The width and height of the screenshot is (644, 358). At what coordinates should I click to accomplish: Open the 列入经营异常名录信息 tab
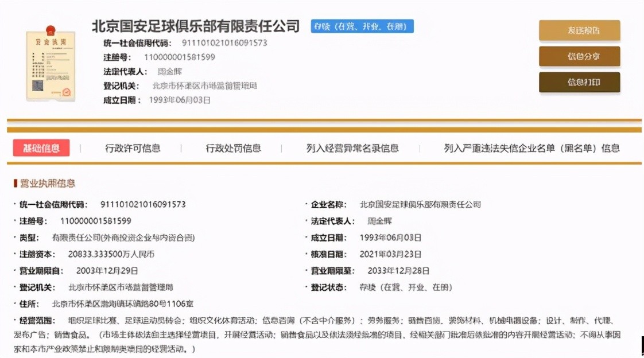pyautogui.click(x=352, y=148)
